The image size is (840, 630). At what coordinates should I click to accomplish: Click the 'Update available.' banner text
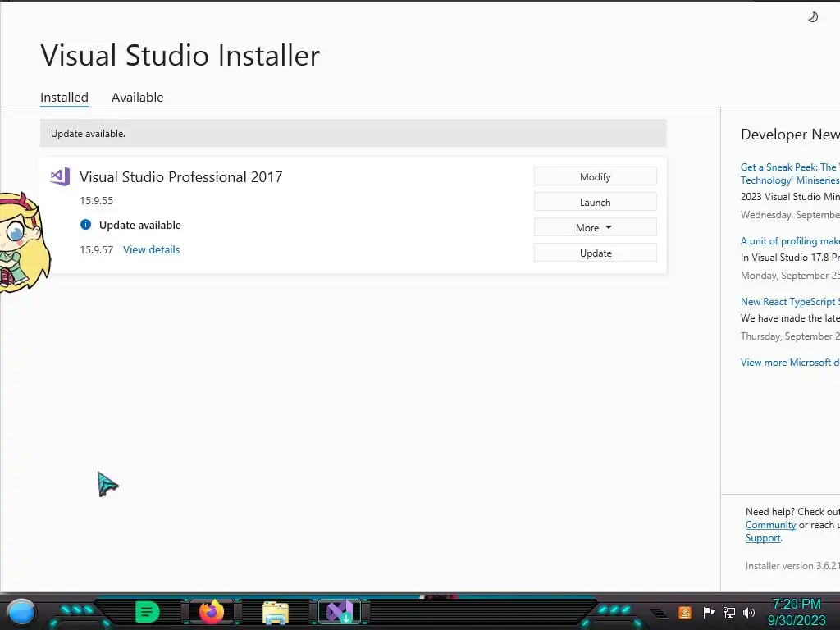88,134
